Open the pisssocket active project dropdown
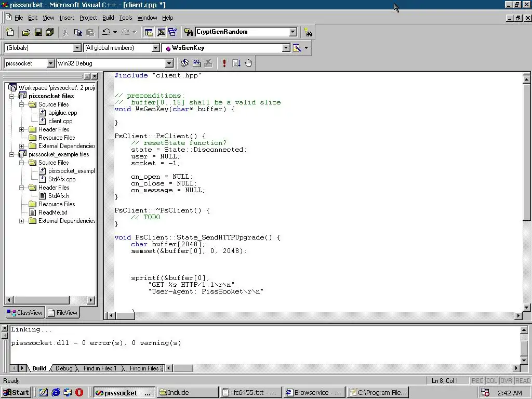 [50, 63]
